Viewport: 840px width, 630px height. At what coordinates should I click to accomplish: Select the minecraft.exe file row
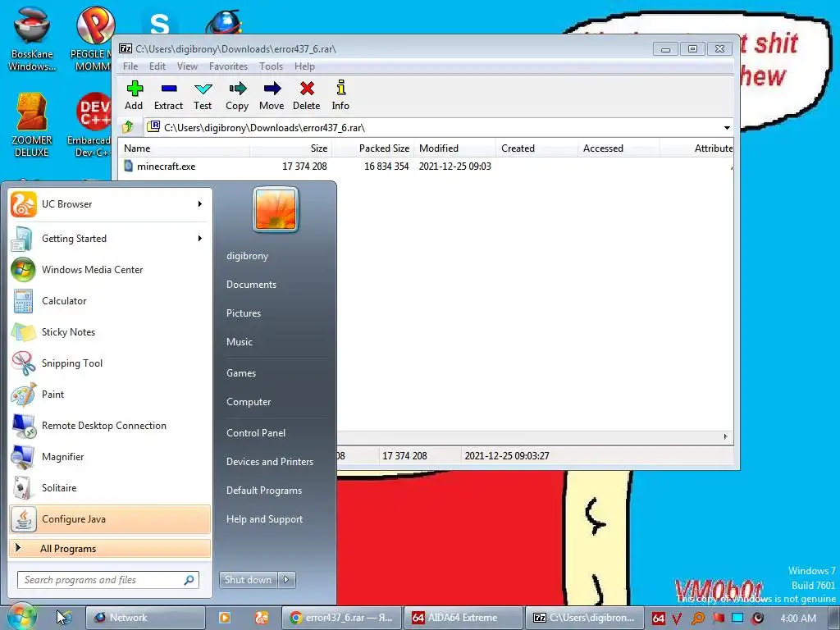pos(426,166)
